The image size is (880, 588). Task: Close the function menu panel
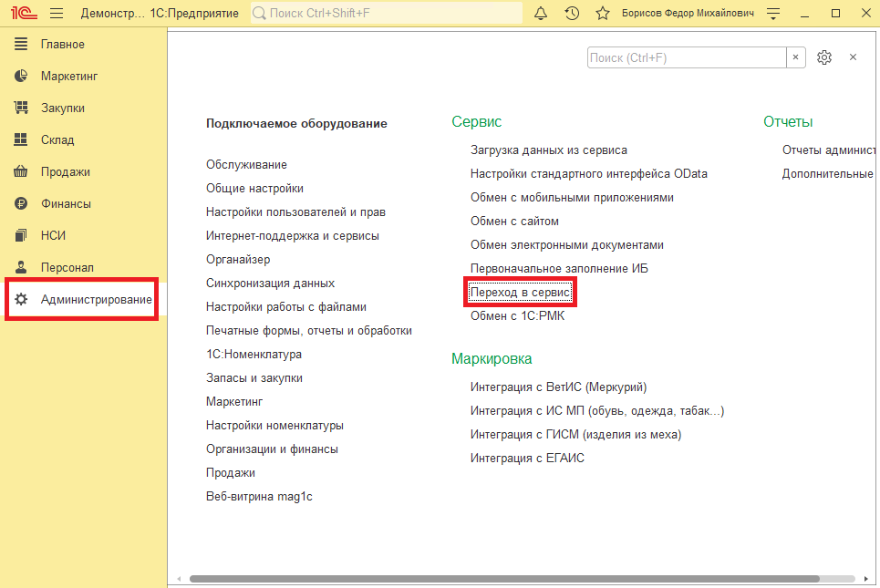pyautogui.click(x=853, y=57)
